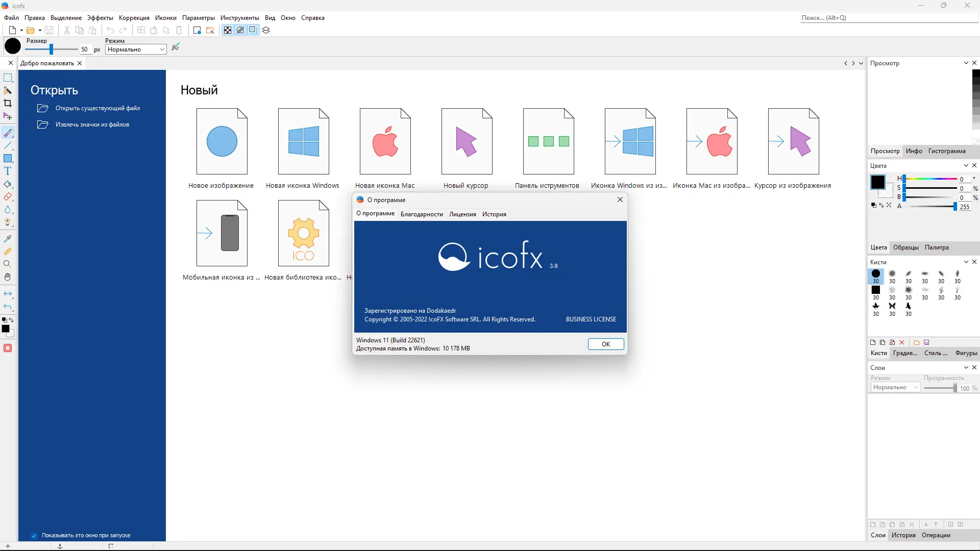Pick the Eyedropper color picker tool
Screen dimensions: 980x551
pyautogui.click(x=8, y=239)
